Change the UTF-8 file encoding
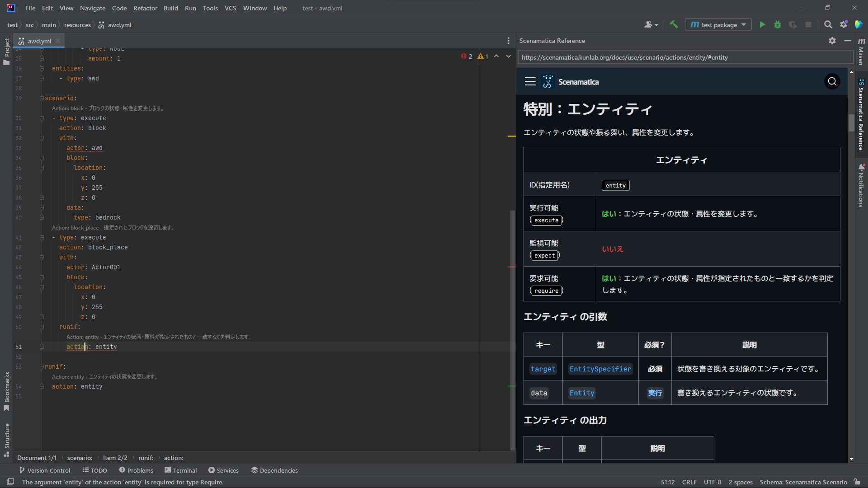 click(712, 482)
